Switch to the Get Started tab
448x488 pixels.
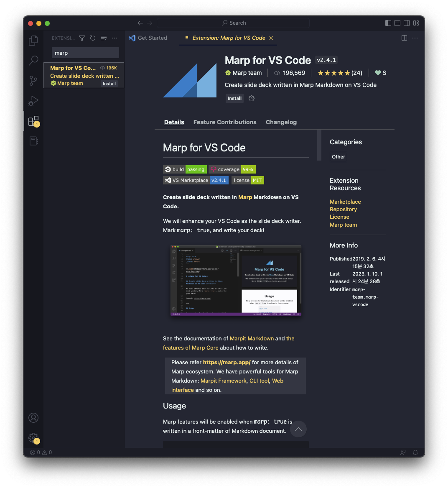(x=148, y=38)
